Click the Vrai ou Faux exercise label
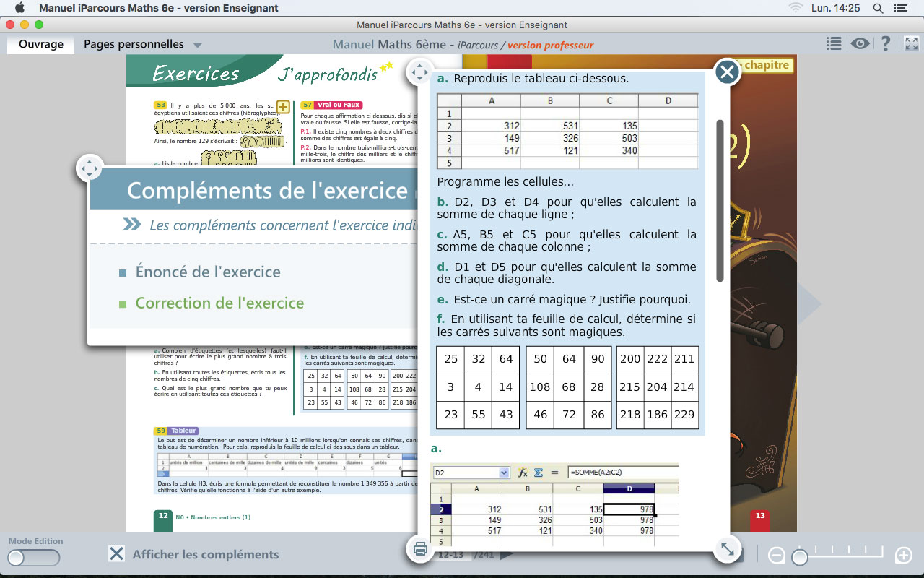924x578 pixels. [x=338, y=105]
